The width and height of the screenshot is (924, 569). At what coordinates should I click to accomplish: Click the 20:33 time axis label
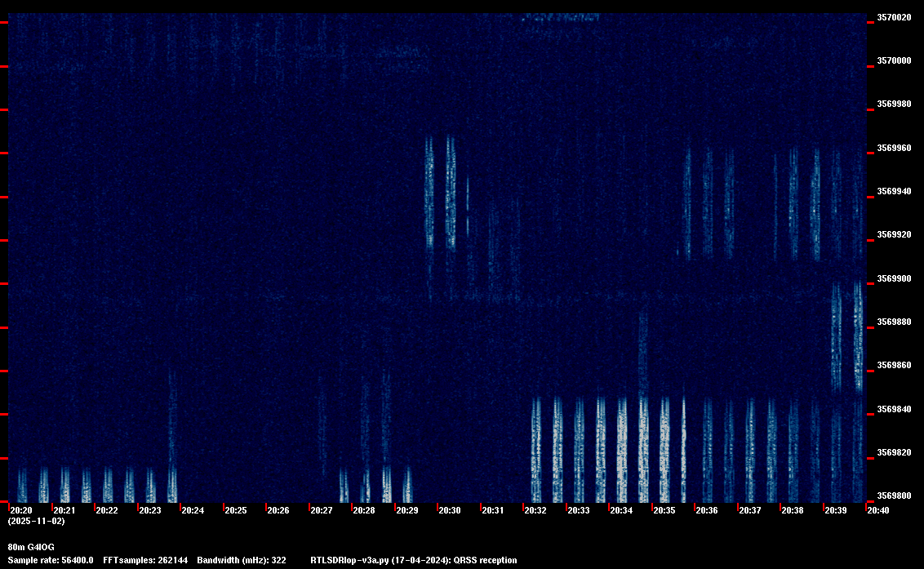[579, 510]
